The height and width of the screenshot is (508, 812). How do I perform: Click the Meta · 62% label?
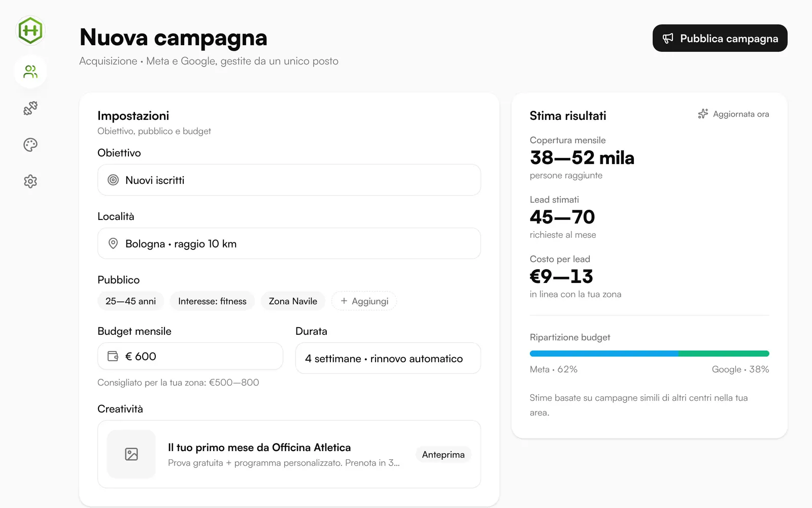tap(553, 369)
